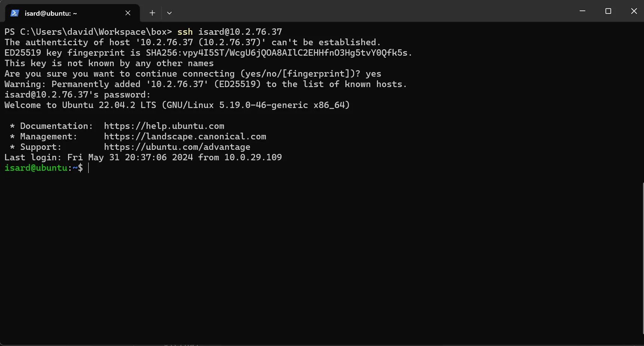Screen dimensions: 644x346
Task: Open the landscape.canonical.com management link
Action: pyautogui.click(x=185, y=136)
